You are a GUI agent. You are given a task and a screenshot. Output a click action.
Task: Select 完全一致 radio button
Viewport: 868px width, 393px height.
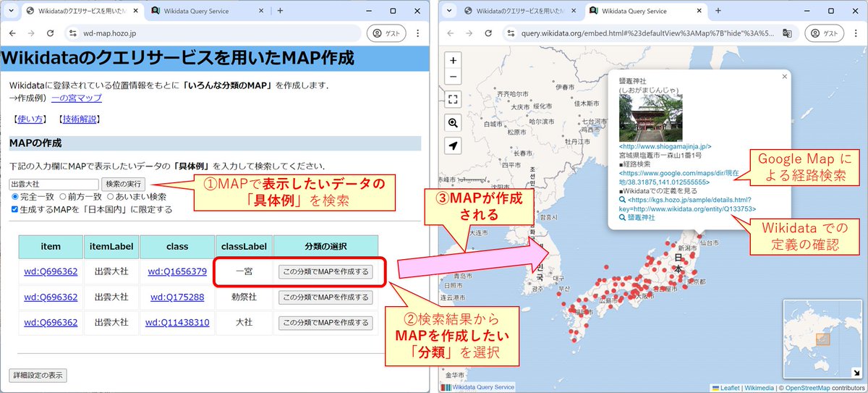tap(15, 197)
